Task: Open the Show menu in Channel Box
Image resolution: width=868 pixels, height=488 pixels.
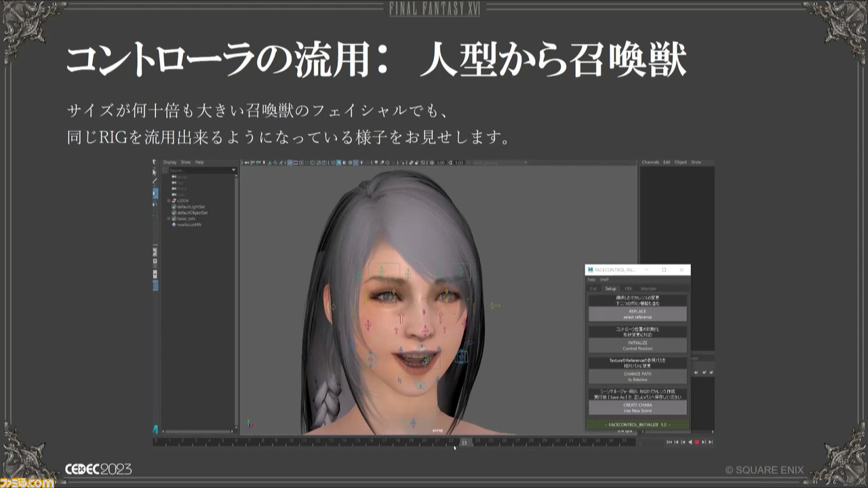Action: (696, 163)
